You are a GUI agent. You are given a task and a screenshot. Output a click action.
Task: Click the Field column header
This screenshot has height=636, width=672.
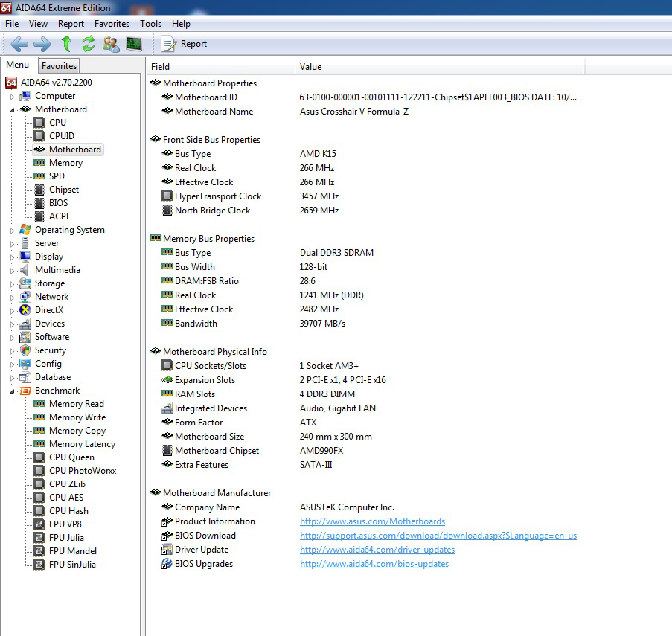pos(221,67)
